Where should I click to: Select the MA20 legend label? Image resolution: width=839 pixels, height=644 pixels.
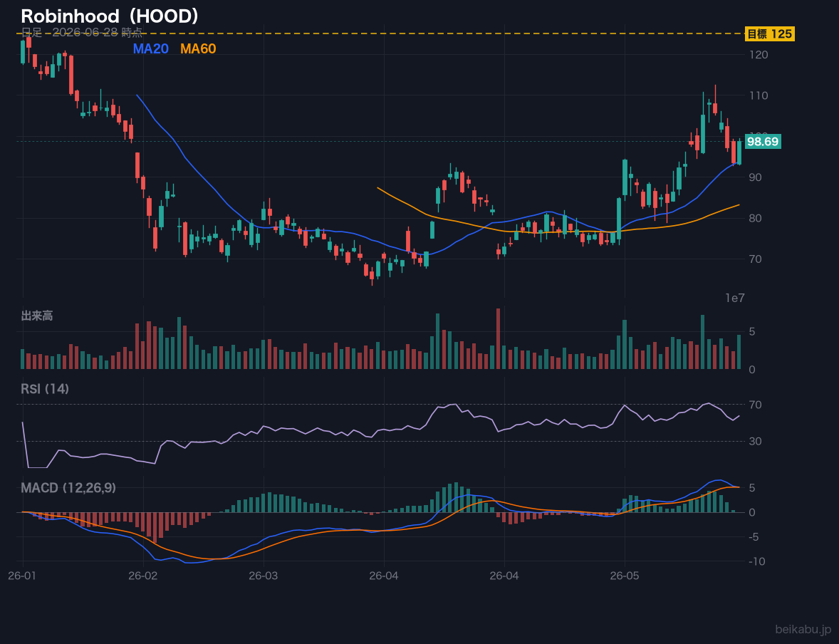click(x=151, y=48)
